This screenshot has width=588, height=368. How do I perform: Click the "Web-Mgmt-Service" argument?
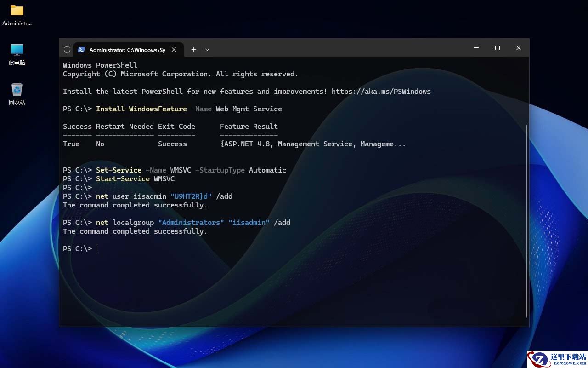pos(249,109)
